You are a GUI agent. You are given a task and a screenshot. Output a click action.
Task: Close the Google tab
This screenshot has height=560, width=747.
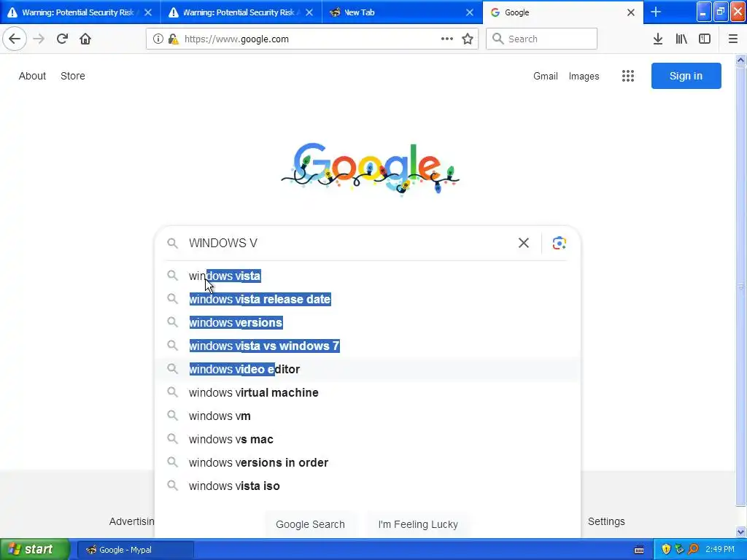pos(631,12)
